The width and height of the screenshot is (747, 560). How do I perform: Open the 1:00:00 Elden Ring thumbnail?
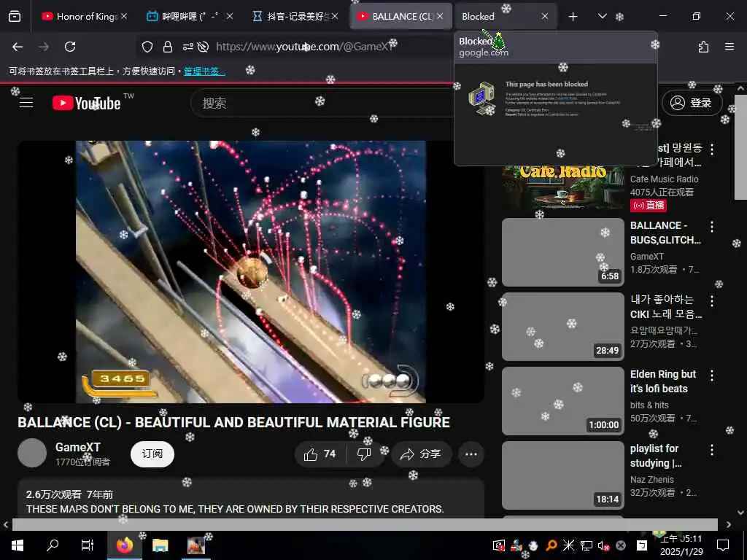point(563,401)
